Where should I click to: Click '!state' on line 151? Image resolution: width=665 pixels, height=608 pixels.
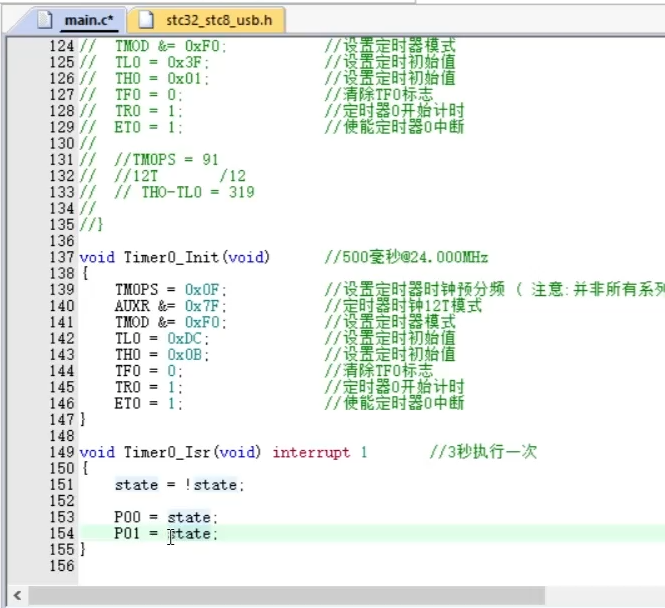click(x=211, y=485)
